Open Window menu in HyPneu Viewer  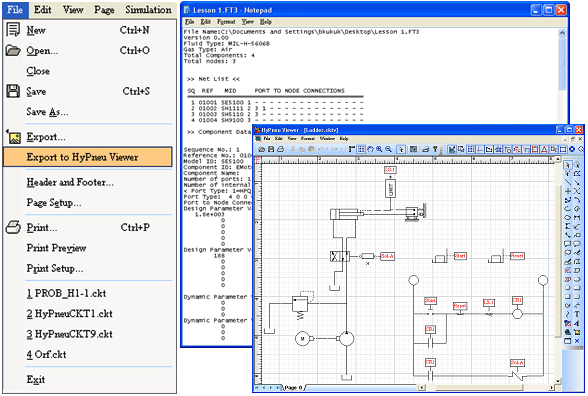tap(327, 138)
